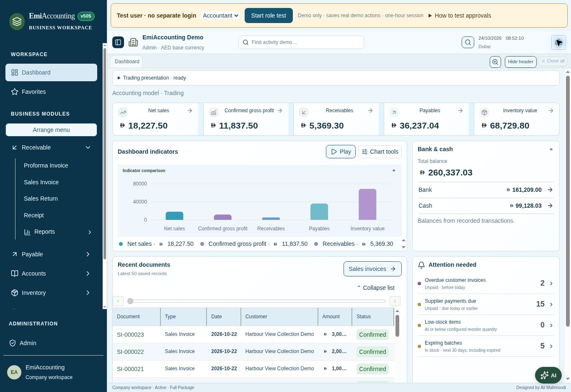Open Sales Invoice menu item
Viewport: 571px width, 392px height.
click(41, 182)
